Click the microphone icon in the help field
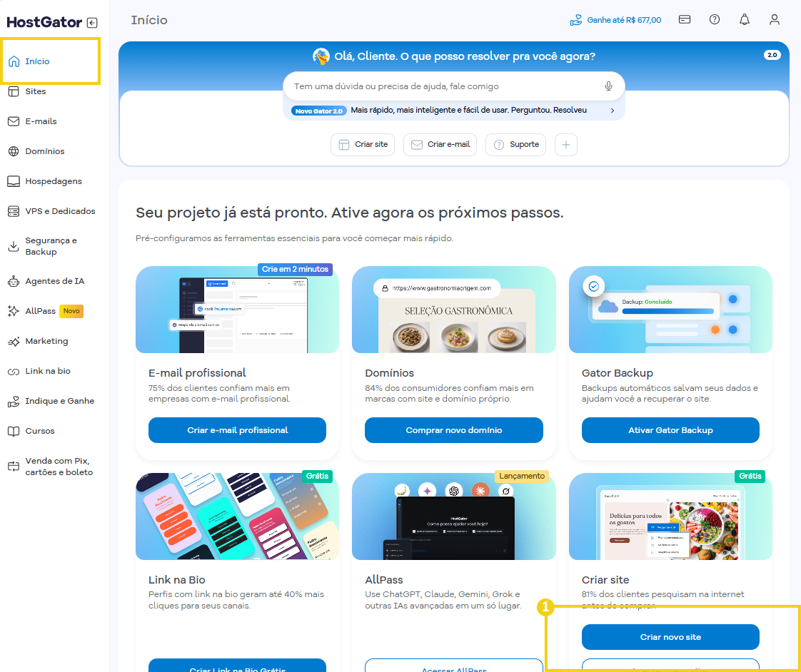The image size is (801, 672). click(x=608, y=86)
